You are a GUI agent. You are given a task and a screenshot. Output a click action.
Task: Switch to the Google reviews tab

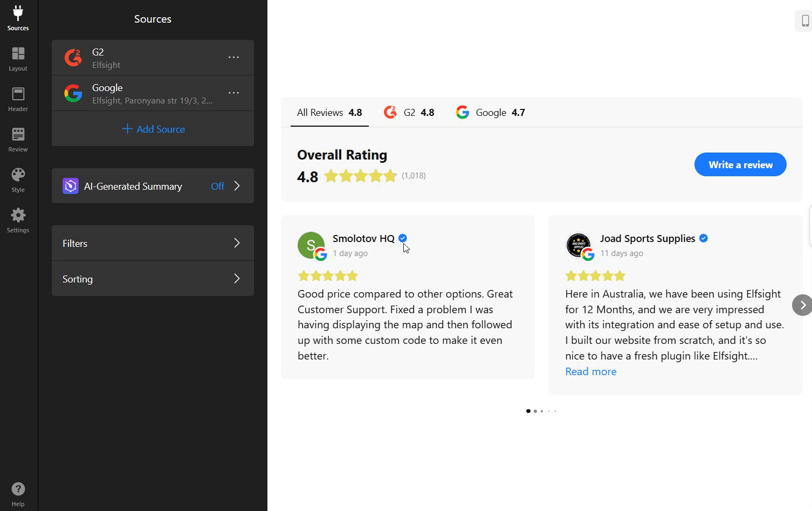490,113
